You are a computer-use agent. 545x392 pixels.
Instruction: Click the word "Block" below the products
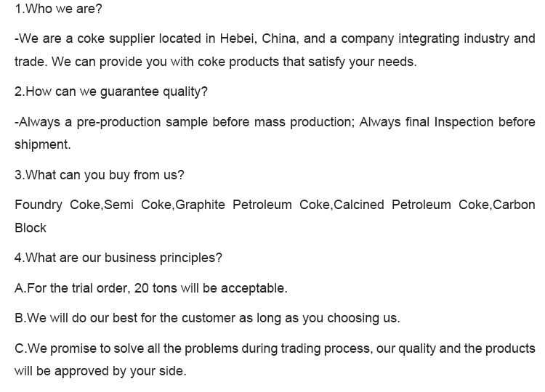pos(31,228)
